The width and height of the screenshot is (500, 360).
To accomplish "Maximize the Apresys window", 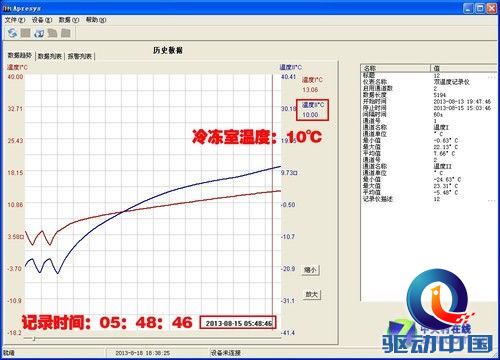I will pos(480,8).
